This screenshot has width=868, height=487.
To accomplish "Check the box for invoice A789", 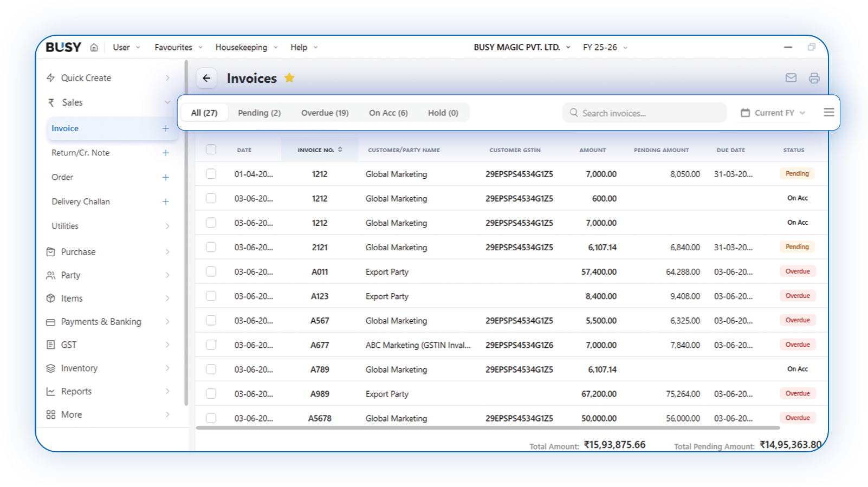I will [x=211, y=369].
